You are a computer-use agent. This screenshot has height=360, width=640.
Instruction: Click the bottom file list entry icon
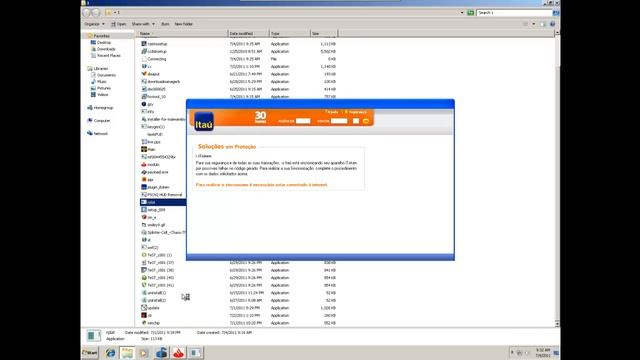point(144,323)
